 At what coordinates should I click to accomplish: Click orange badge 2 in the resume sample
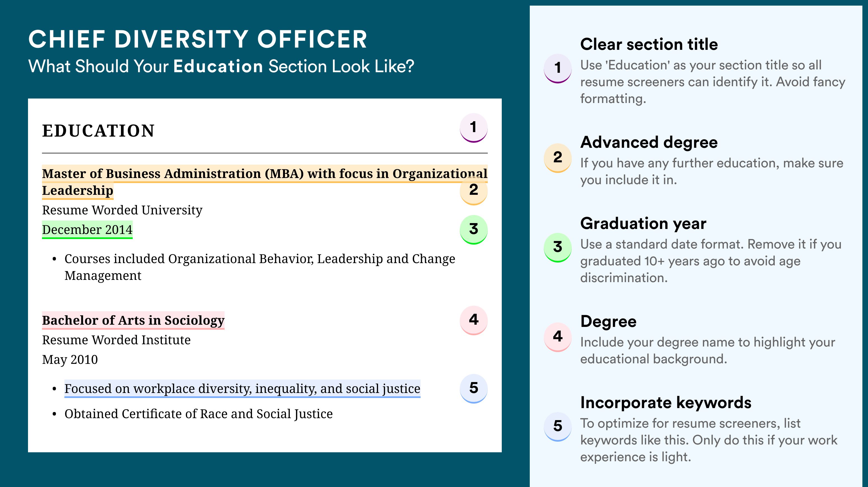pos(473,191)
